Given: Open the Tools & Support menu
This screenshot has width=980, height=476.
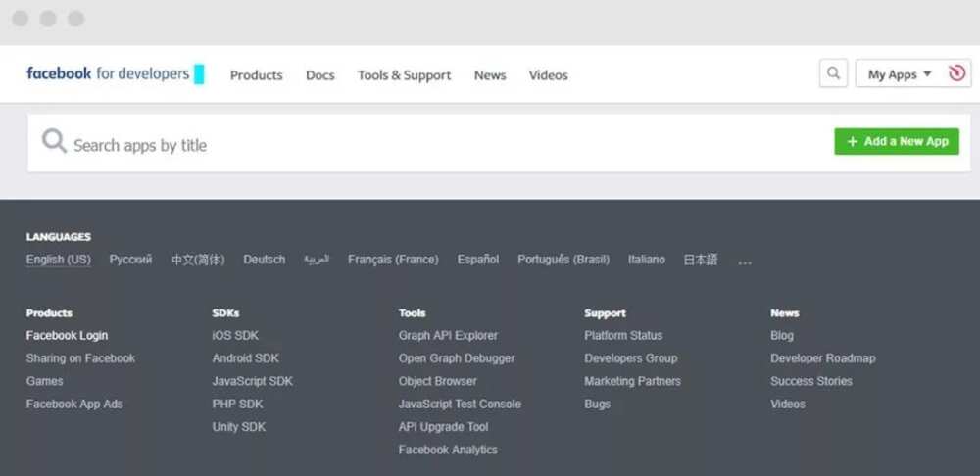Looking at the screenshot, I should (x=405, y=75).
